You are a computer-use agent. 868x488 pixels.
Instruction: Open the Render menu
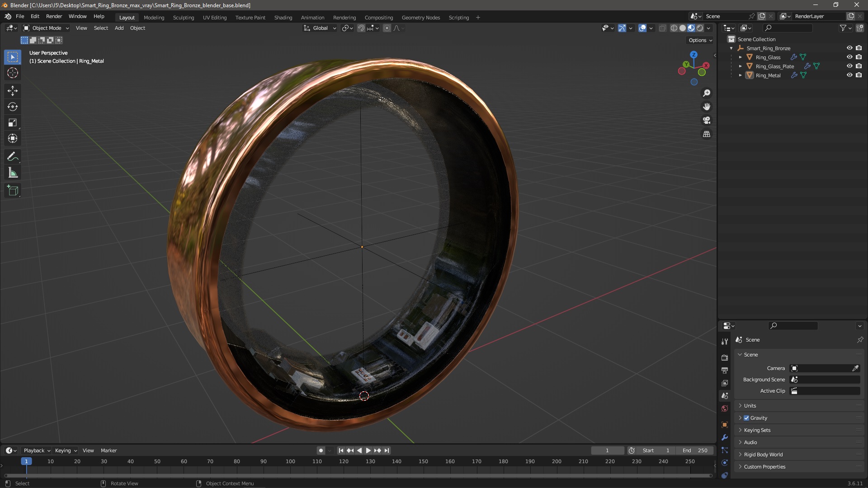pyautogui.click(x=54, y=16)
